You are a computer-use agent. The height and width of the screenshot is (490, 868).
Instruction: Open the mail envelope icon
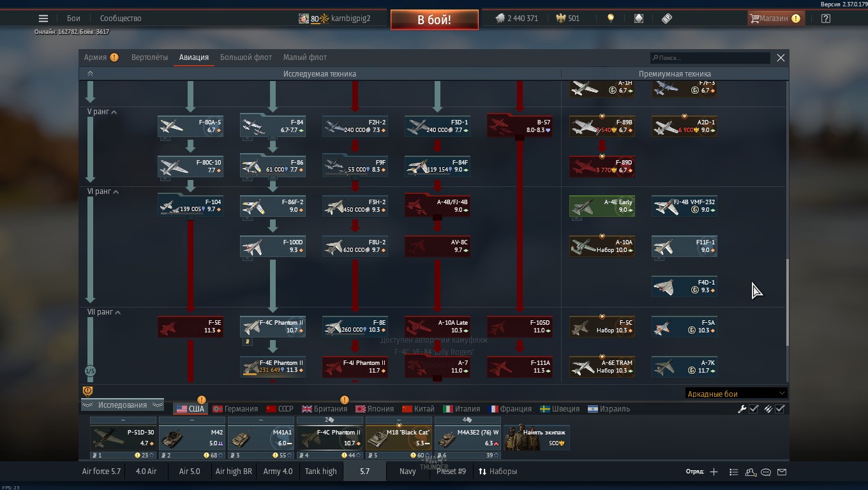[782, 472]
